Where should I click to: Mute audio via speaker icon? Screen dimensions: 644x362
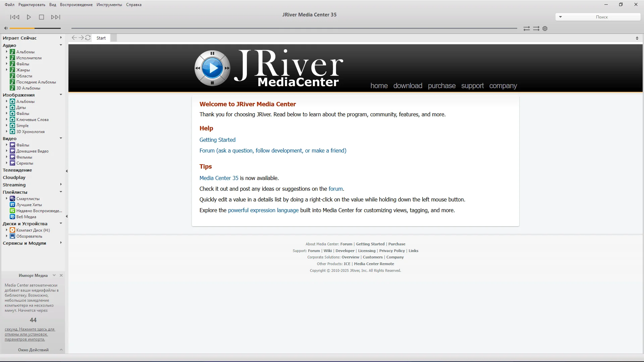tap(6, 28)
